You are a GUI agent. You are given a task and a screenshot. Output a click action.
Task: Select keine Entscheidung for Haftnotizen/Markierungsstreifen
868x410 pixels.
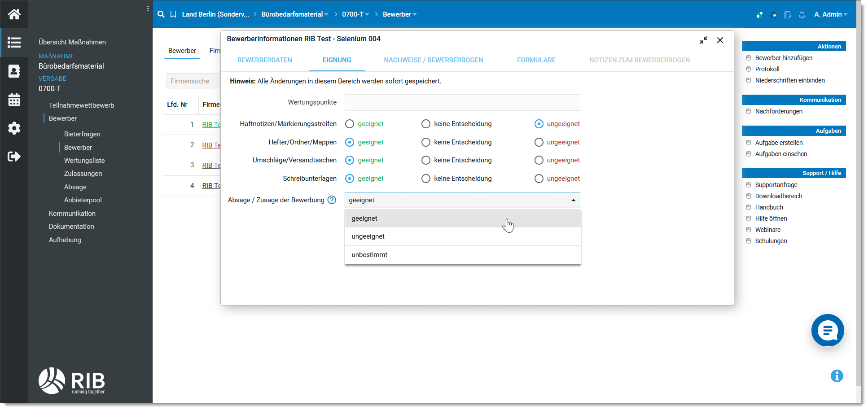(426, 124)
